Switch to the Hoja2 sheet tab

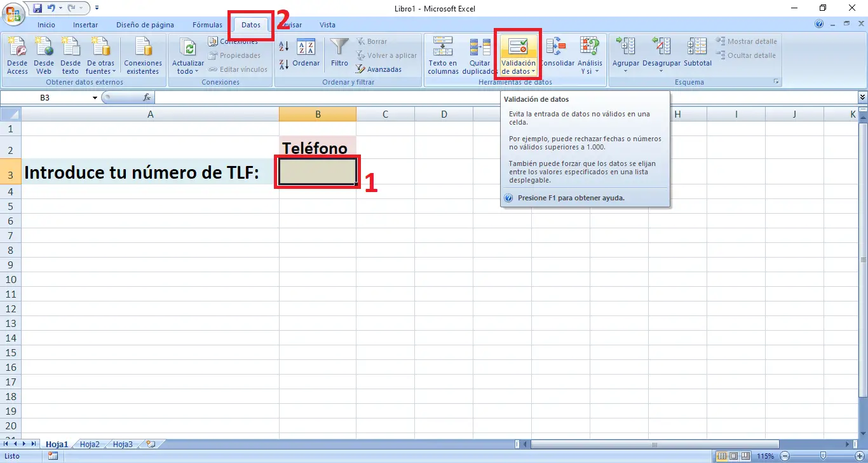tap(90, 443)
